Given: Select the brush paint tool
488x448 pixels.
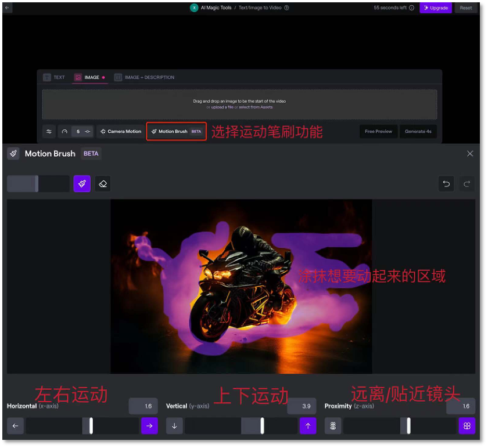Looking at the screenshot, I should (x=82, y=184).
